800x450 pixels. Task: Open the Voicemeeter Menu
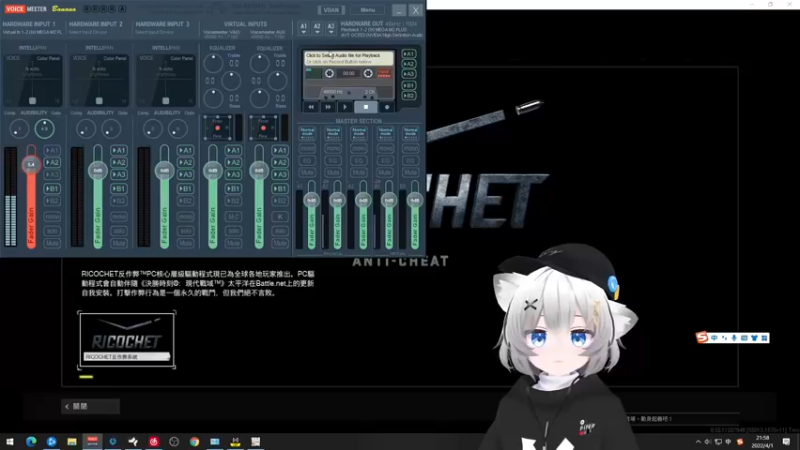367,10
